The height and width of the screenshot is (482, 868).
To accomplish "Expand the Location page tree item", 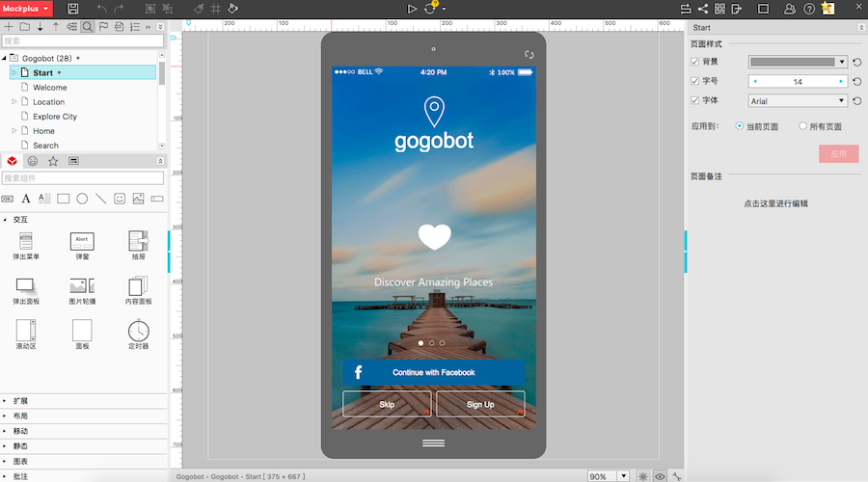I will click(14, 102).
